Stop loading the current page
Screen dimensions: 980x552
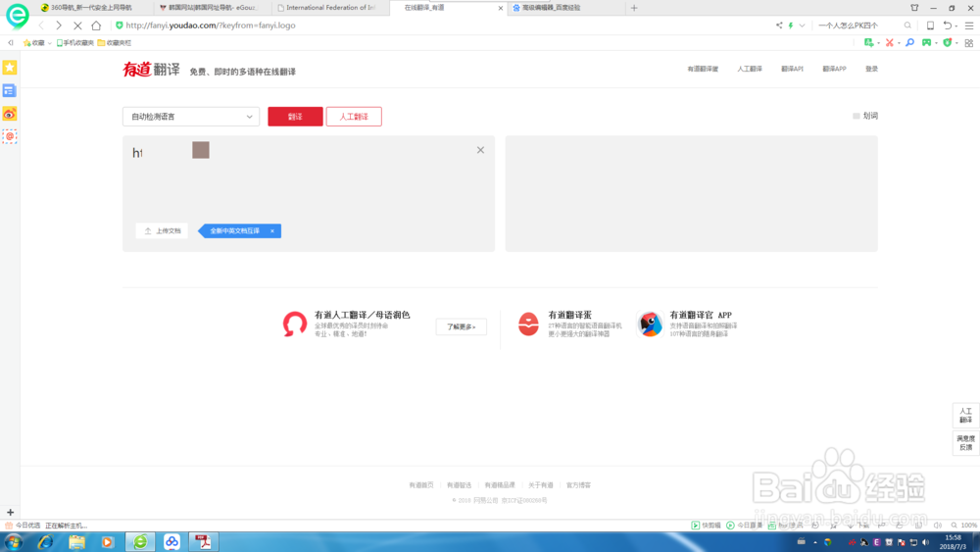click(x=77, y=25)
